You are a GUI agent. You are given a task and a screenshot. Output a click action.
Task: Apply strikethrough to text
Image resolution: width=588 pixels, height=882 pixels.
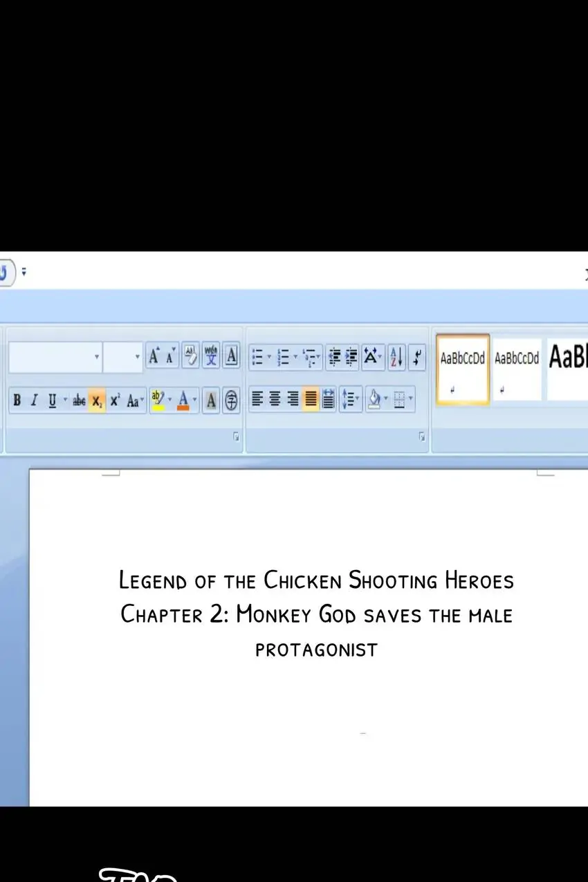click(79, 400)
